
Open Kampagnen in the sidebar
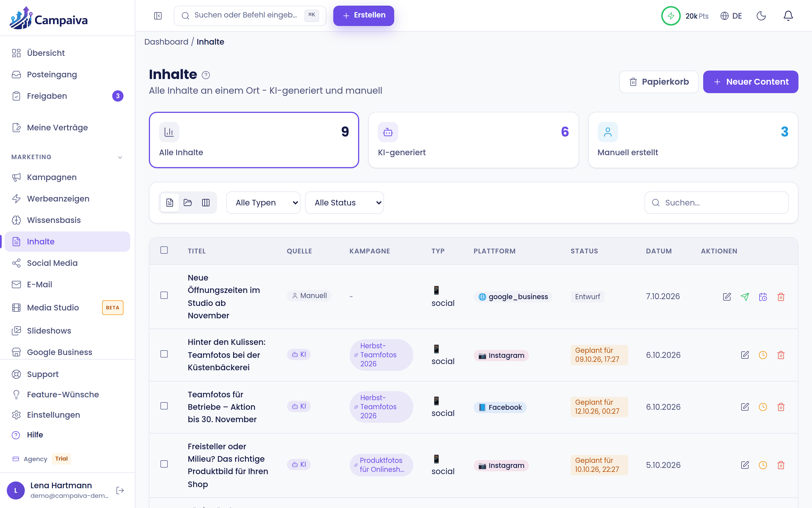(x=67, y=177)
